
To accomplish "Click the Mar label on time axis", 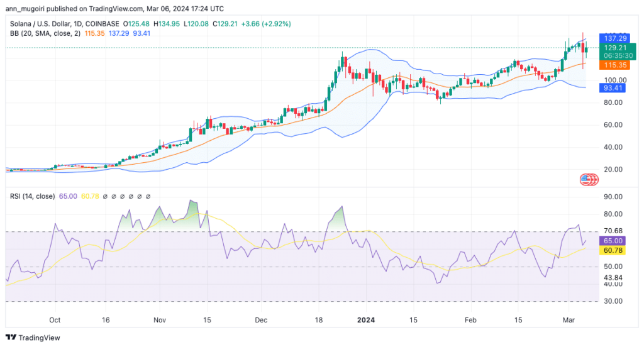I will coord(567,319).
